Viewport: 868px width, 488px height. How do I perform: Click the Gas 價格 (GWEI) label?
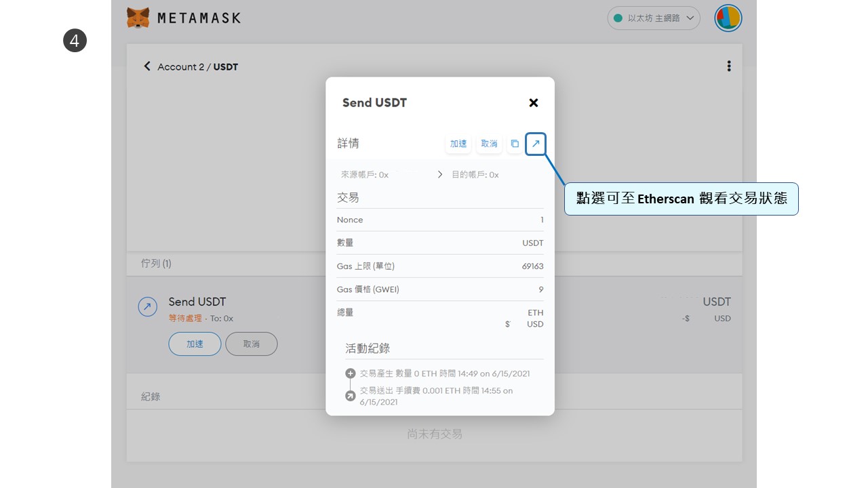click(x=368, y=289)
